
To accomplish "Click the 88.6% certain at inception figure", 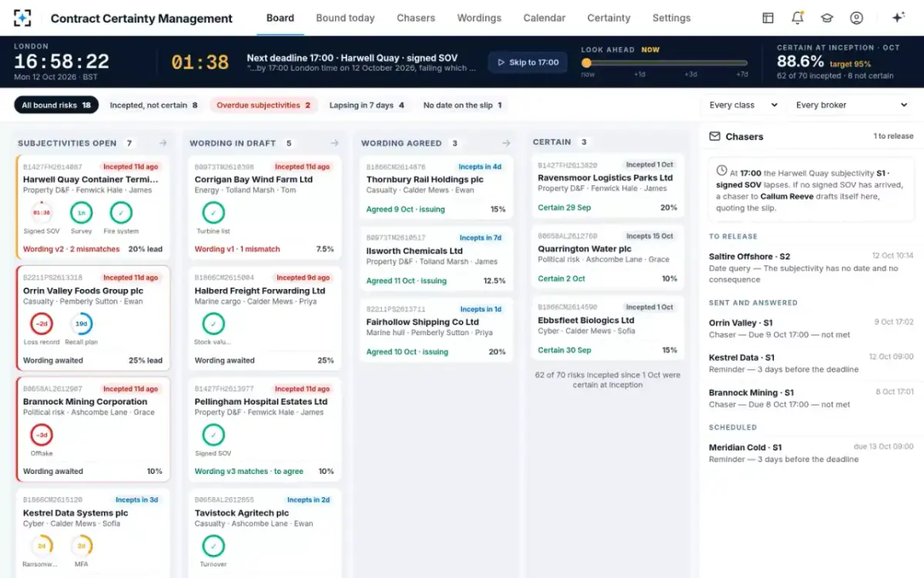I will point(800,62).
